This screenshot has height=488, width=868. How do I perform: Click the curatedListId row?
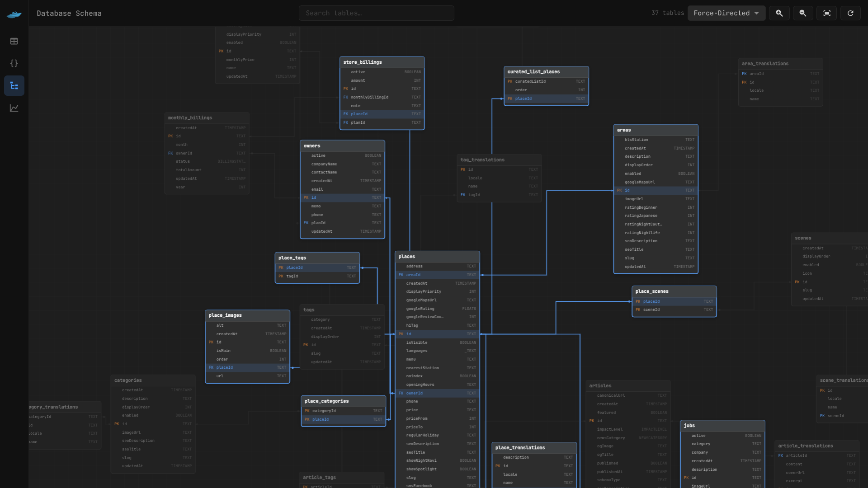(x=546, y=82)
